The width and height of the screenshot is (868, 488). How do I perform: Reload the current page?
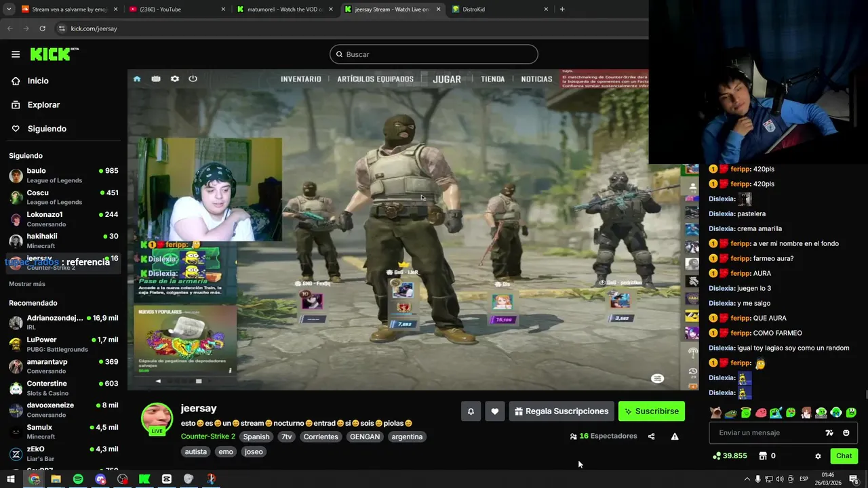(42, 28)
